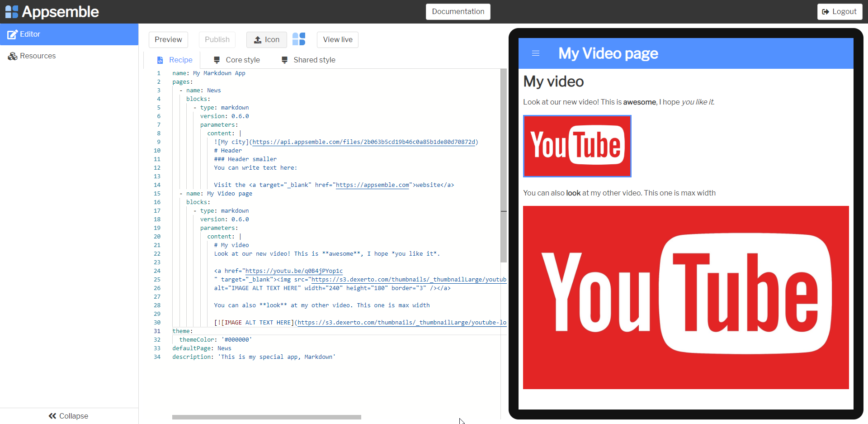Collapse the sidebar menu
The image size is (868, 424).
[69, 416]
